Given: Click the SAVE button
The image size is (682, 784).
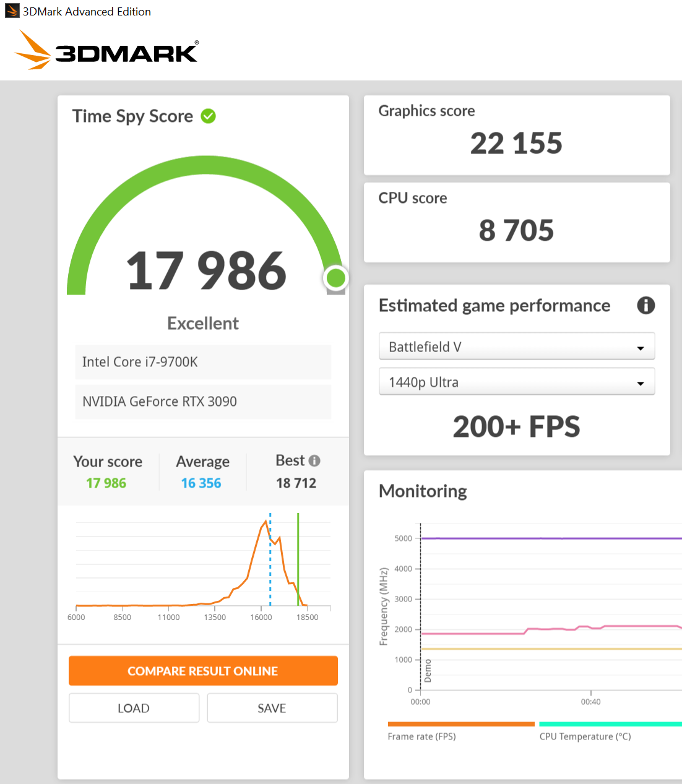Looking at the screenshot, I should pyautogui.click(x=272, y=708).
